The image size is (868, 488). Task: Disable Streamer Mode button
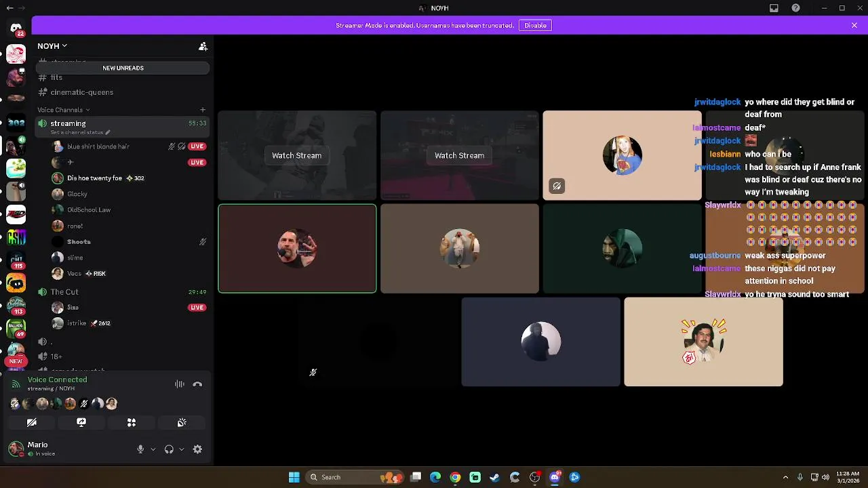535,25
